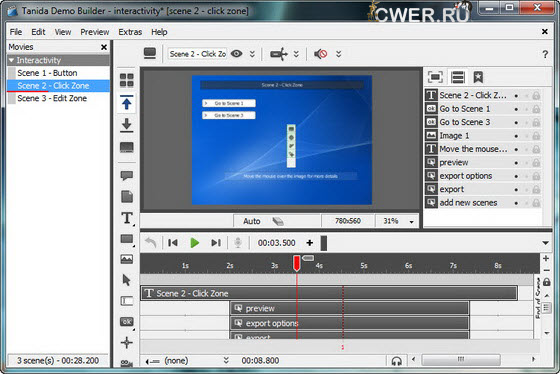Open playback bar options dropdown arrow
The height and width of the screenshot is (374, 560).
545,243
